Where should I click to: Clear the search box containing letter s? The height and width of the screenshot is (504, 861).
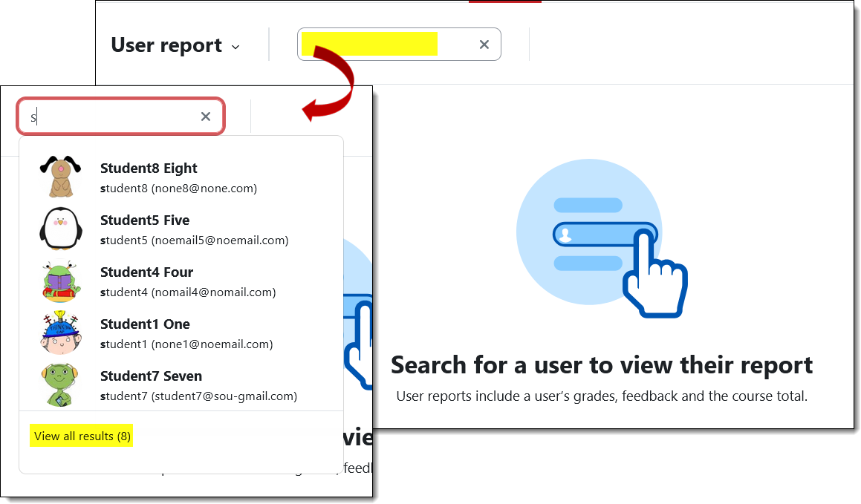(x=205, y=117)
